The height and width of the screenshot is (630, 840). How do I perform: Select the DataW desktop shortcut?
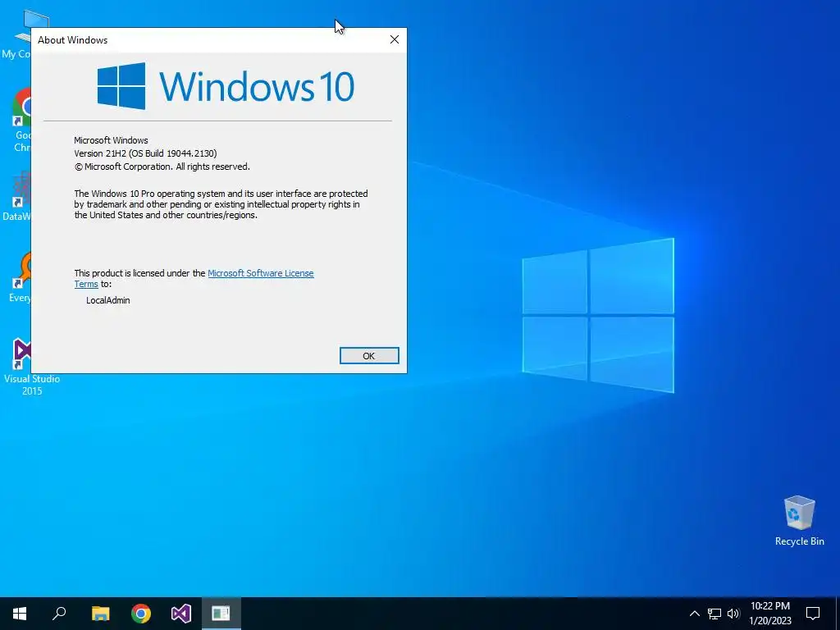(17, 196)
